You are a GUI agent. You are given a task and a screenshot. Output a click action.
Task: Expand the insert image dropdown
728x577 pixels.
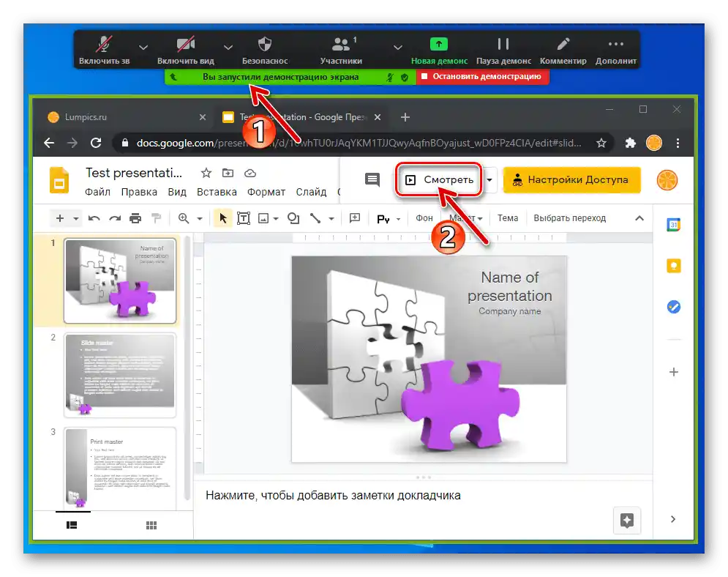pos(276,218)
